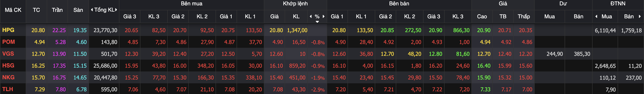
Task: Click HPG matched price 20.80 cell
Action: pos(276,30)
